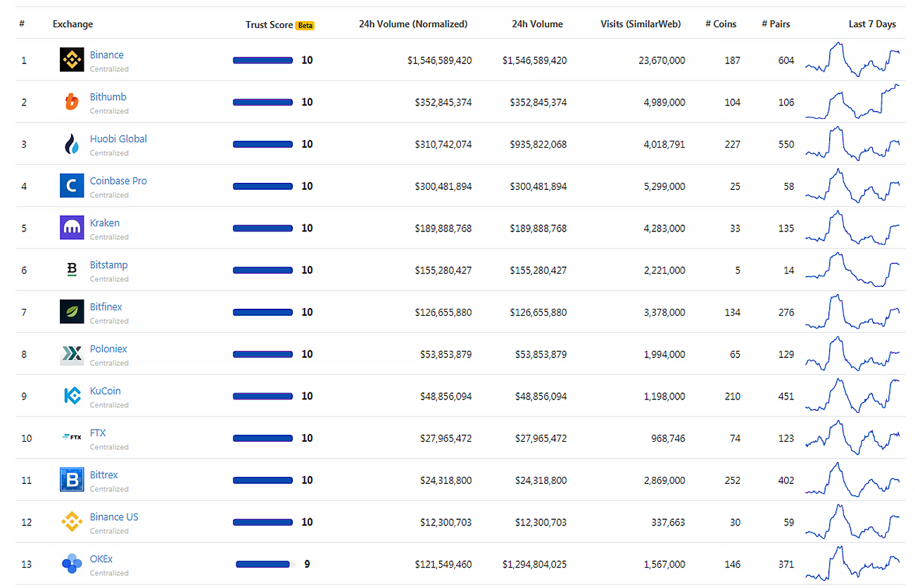The width and height of the screenshot is (915, 588).
Task: Click the KuCoin logo icon
Action: pos(72,396)
